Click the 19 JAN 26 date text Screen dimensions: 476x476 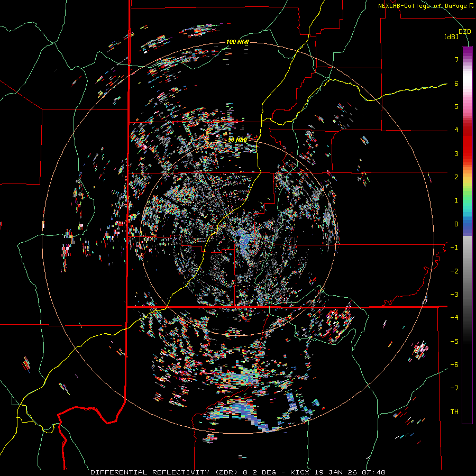pos(335,472)
